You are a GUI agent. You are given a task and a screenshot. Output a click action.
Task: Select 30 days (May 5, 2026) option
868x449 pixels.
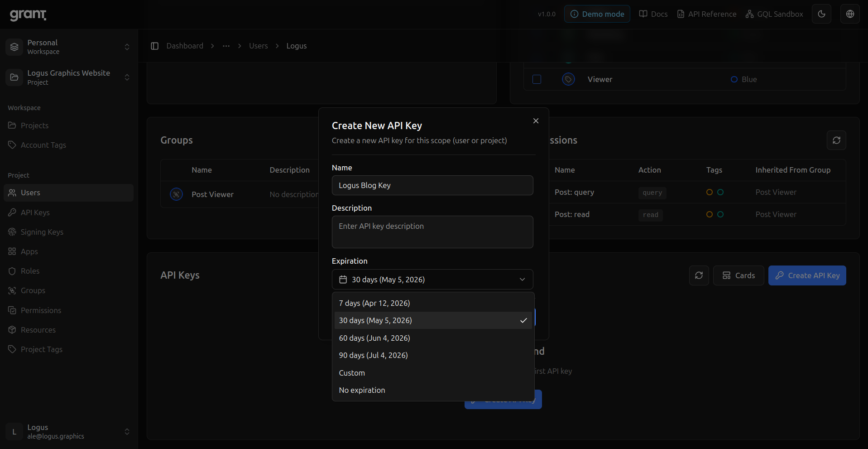[433, 320]
